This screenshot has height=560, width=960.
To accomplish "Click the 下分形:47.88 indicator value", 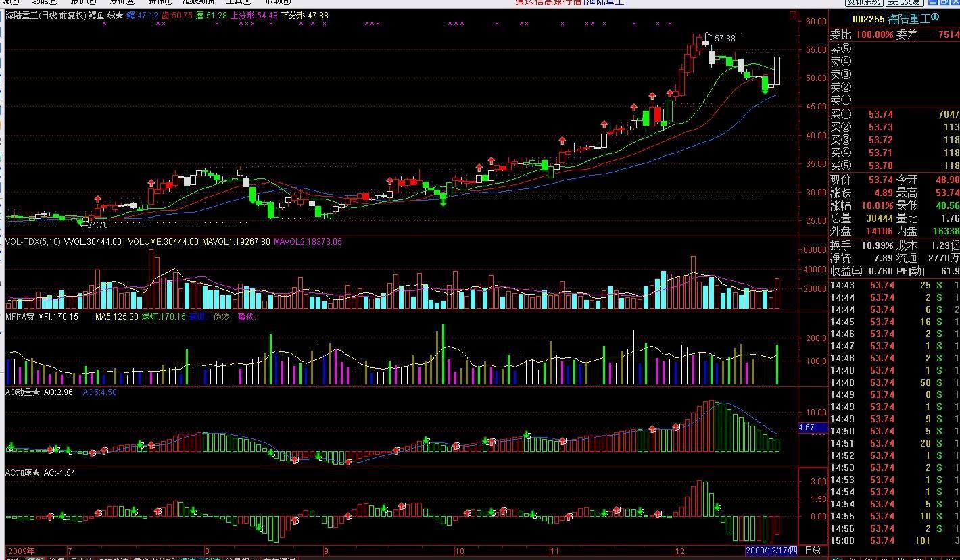I will click(x=305, y=15).
